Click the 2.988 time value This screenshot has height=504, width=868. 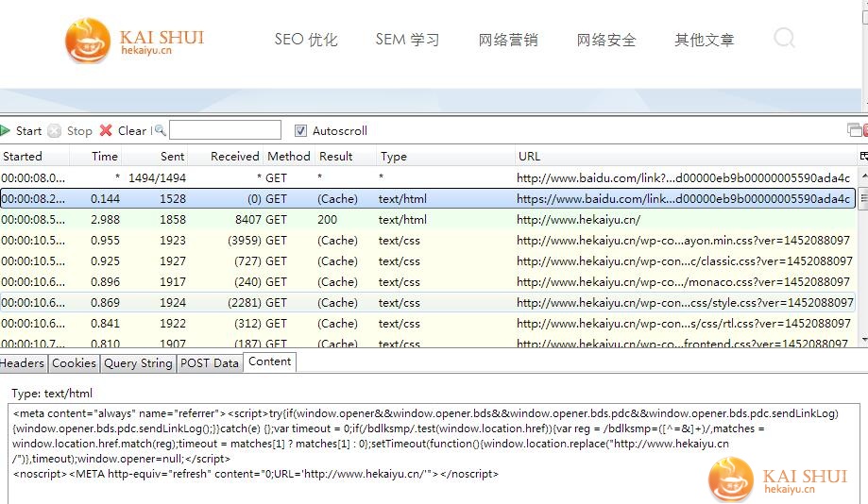click(x=105, y=220)
